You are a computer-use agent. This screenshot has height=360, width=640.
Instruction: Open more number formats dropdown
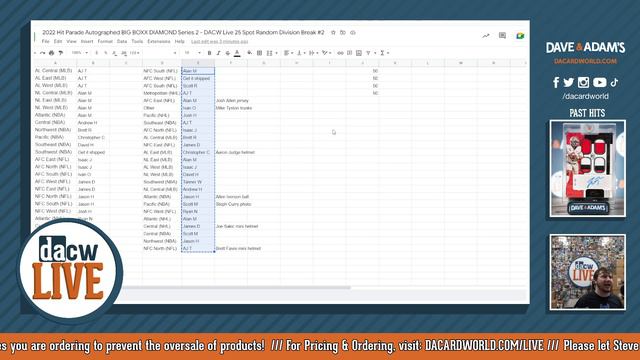coord(135,53)
